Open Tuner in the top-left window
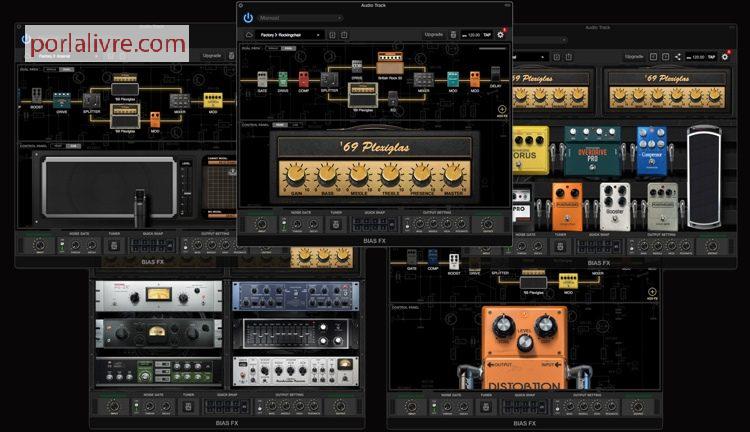750x432 pixels. point(114,245)
